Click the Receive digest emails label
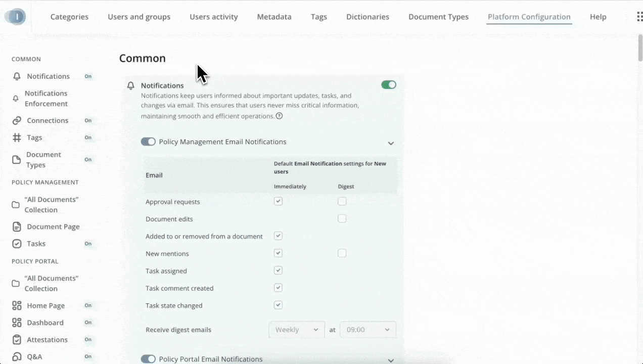 click(178, 330)
